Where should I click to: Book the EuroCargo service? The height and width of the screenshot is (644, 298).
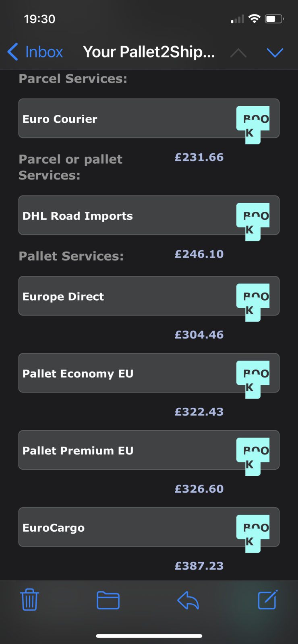pos(253,534)
